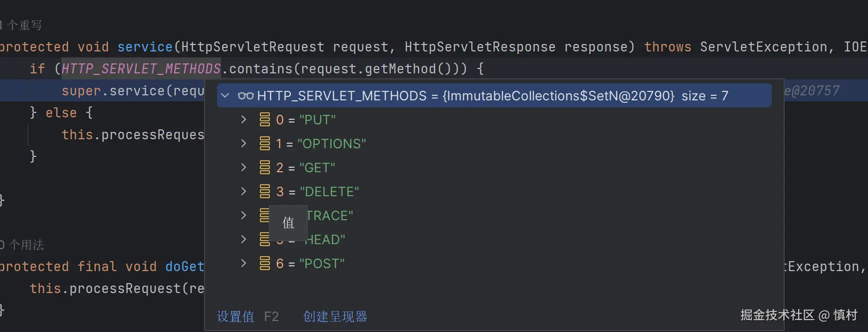Click HTTP_SERVLET_METHODS constant in the if statement
Viewport: 868px width, 332px height.
pos(141,69)
